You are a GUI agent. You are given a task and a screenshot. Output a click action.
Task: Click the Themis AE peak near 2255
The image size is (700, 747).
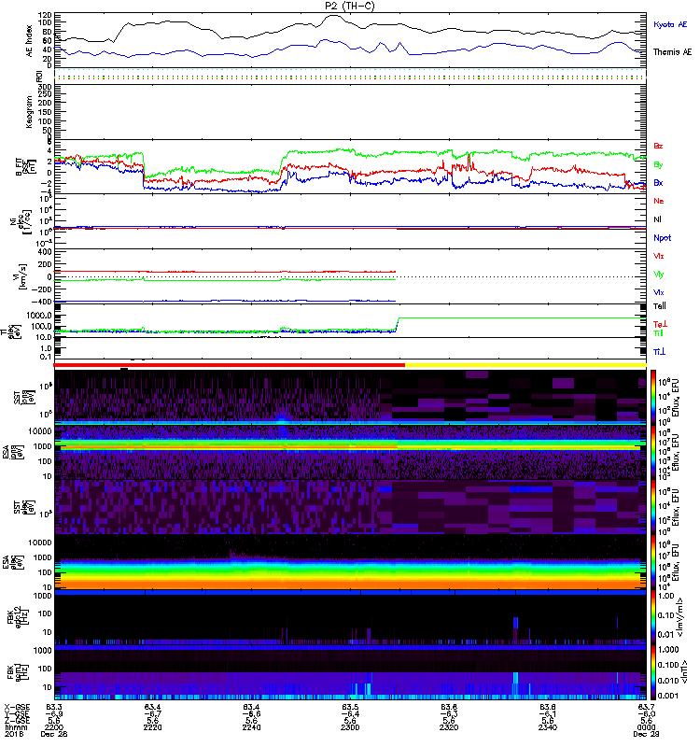point(332,16)
